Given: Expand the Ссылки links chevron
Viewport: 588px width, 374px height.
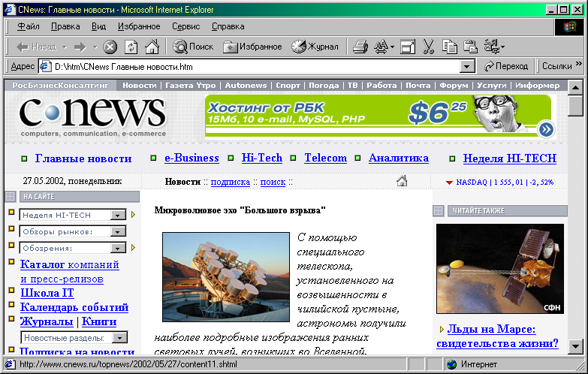Looking at the screenshot, I should click(x=579, y=63).
